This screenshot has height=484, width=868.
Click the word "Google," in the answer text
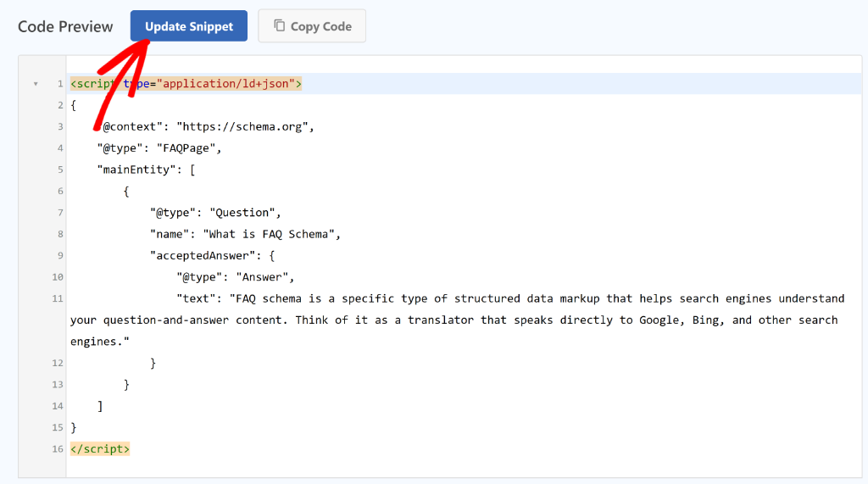662,320
